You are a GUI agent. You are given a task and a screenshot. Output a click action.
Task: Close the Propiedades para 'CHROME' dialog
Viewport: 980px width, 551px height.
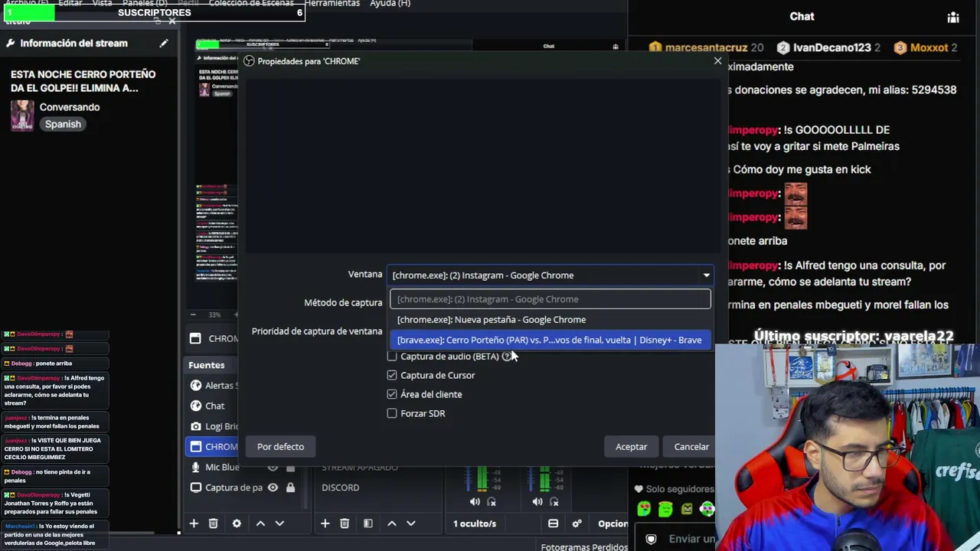(x=717, y=60)
